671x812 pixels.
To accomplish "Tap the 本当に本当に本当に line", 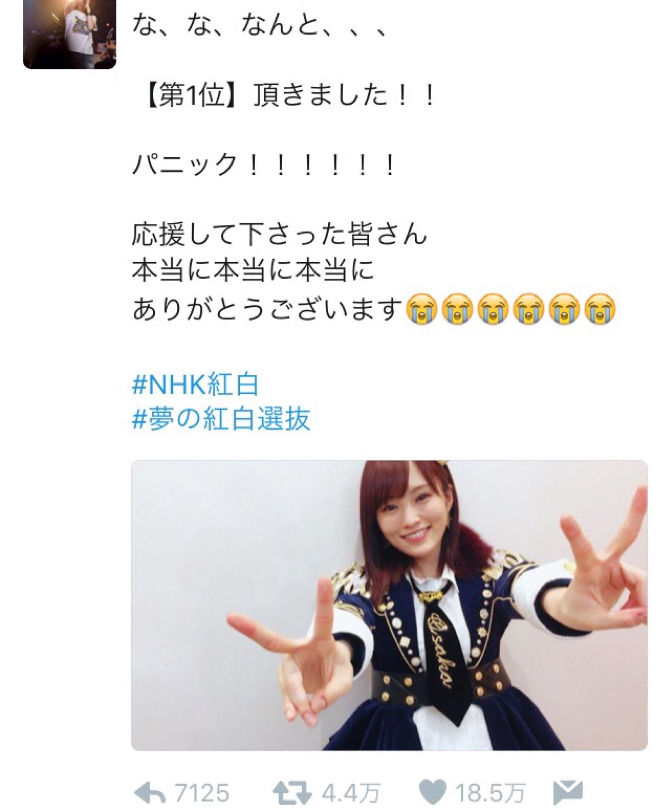I will tap(253, 269).
